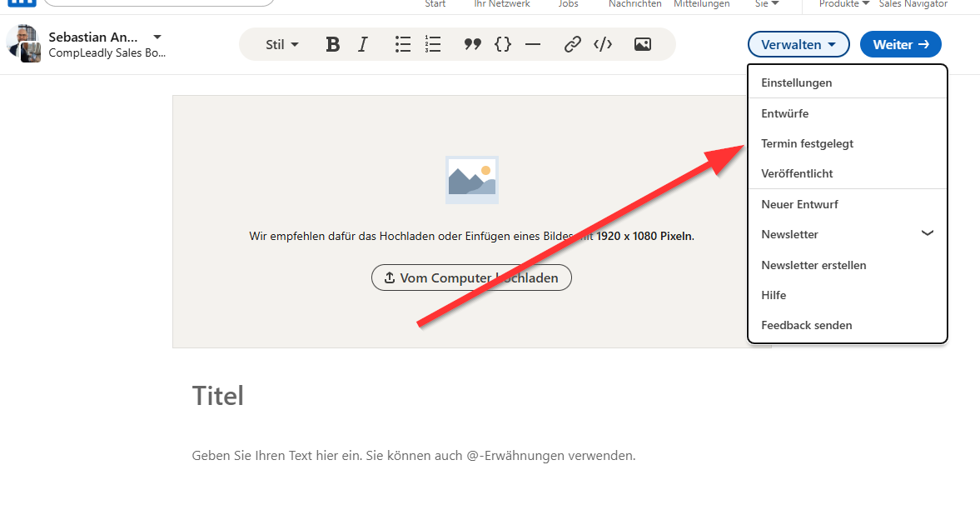Insert a numbered list
980x530 pixels.
[x=433, y=45]
